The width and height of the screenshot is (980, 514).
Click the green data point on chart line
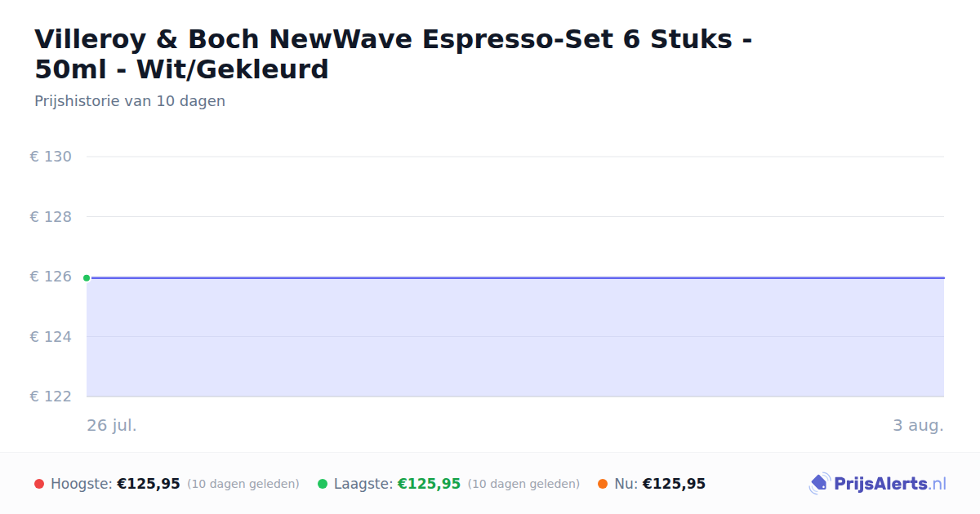point(87,278)
